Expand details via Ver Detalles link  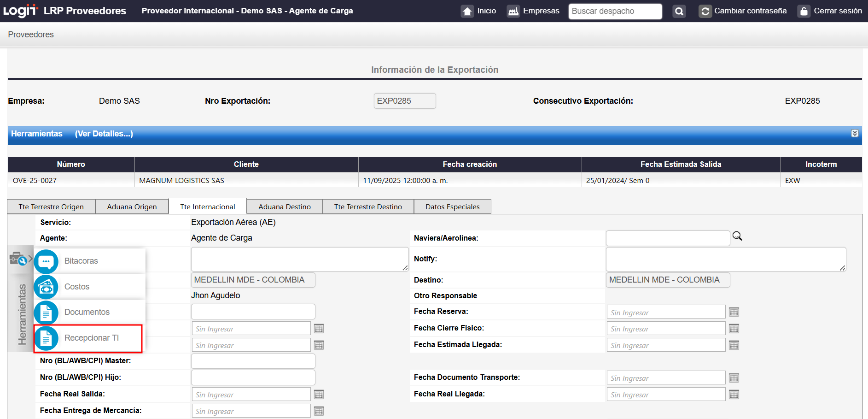pos(104,134)
